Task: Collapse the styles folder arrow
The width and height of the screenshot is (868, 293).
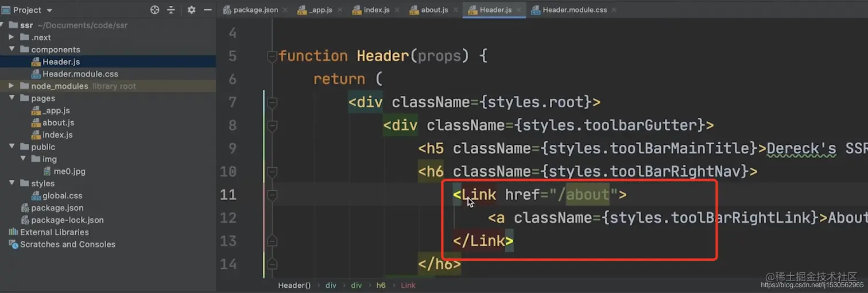Action: pyautogui.click(x=11, y=183)
